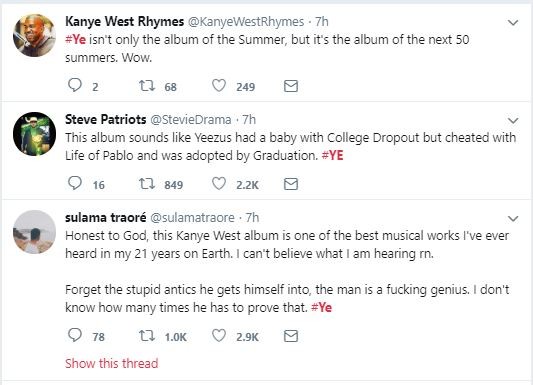
Task: Open the sulama traoré tweet dropdown arrow
Action: [x=513, y=218]
